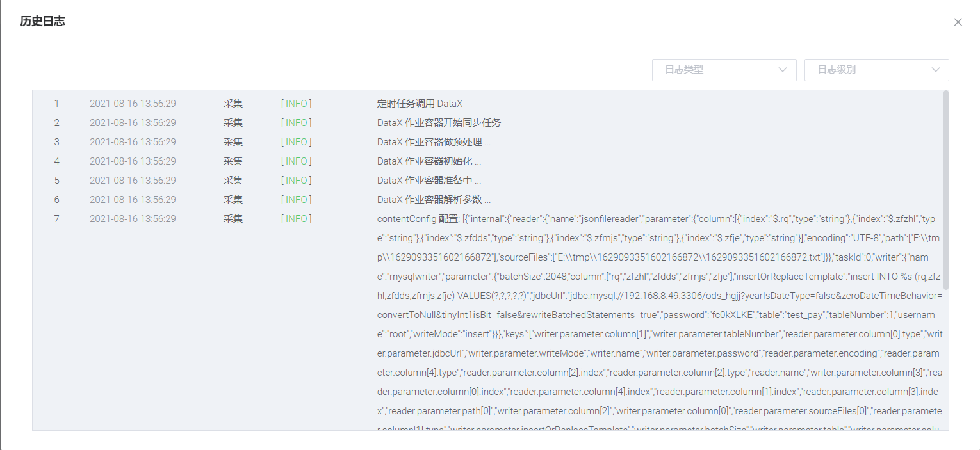Screen dimensions: 980x450
Task: Select log message DataX 作业容器做预处理
Action: (x=434, y=141)
